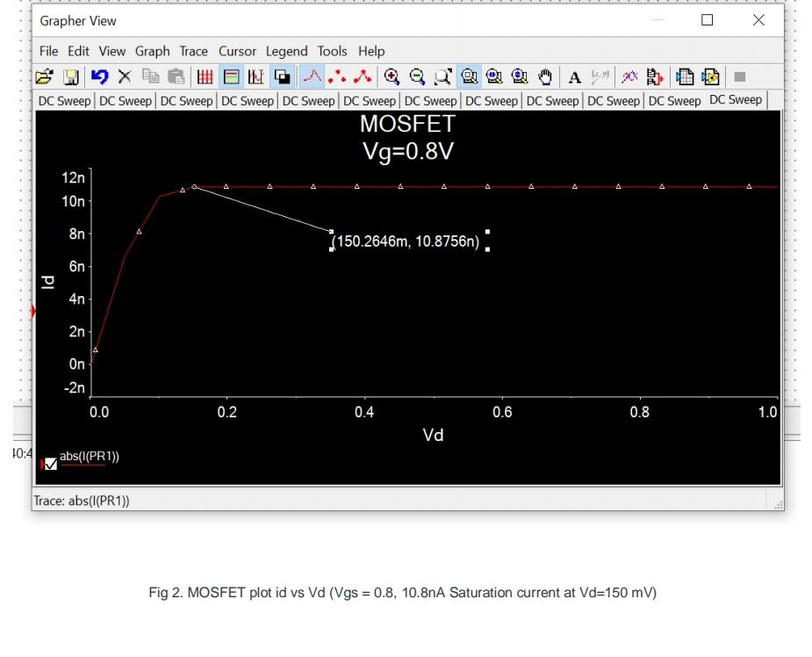The height and width of the screenshot is (657, 812).
Task: Open the Trace menu
Action: 192,51
